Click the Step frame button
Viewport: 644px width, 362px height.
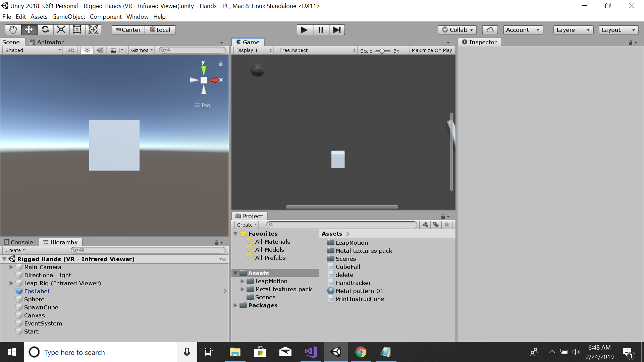click(337, 30)
